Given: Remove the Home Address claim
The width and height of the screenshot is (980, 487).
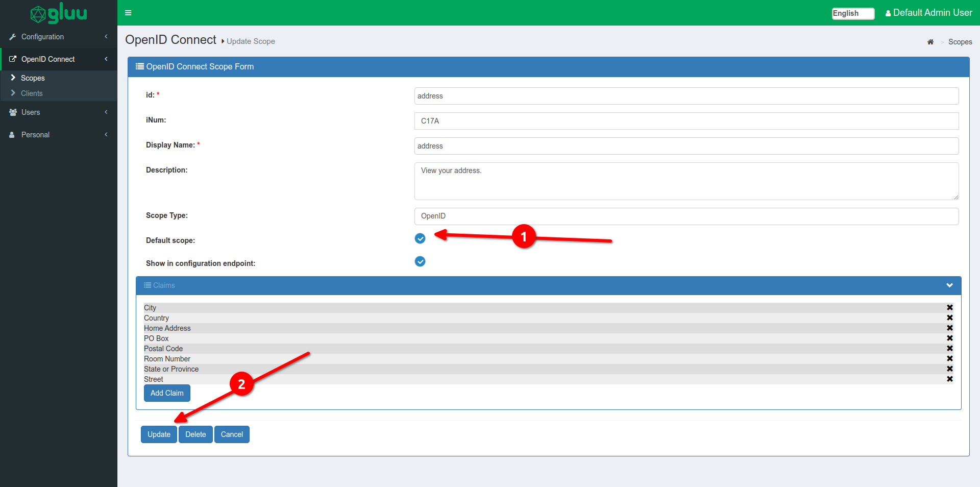Looking at the screenshot, I should (950, 328).
